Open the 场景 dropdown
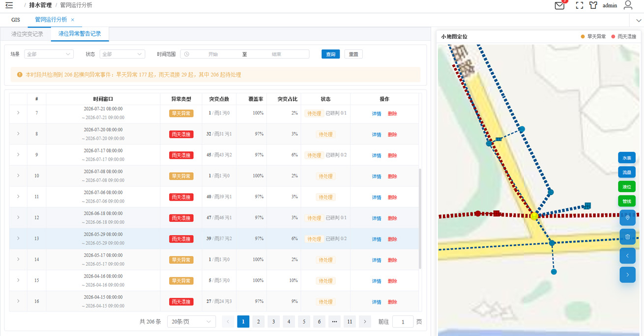The height and width of the screenshot is (336, 644). pyautogui.click(x=49, y=54)
